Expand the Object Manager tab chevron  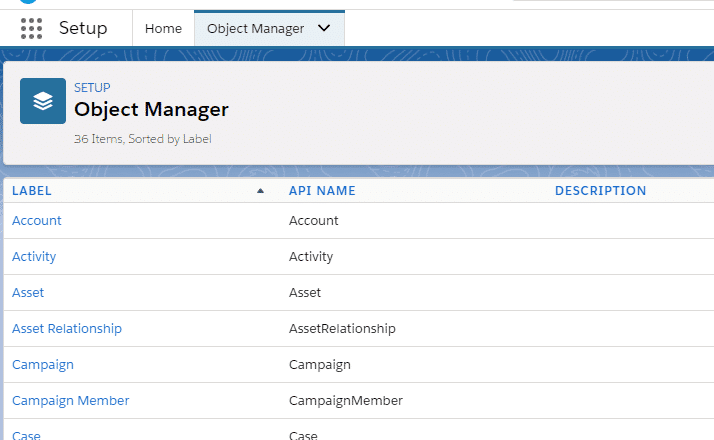(324, 28)
